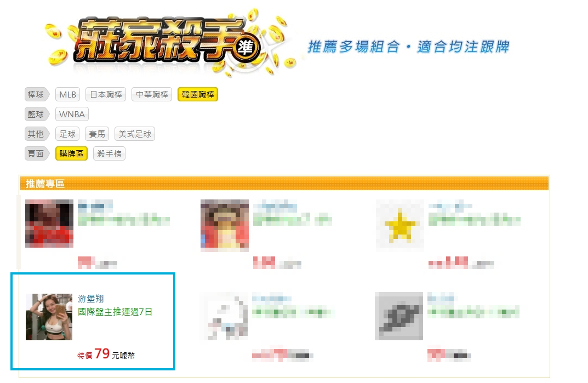This screenshot has height=383, width=588.
Task: Open the yellow star avatar thumbnail
Action: [x=399, y=225]
